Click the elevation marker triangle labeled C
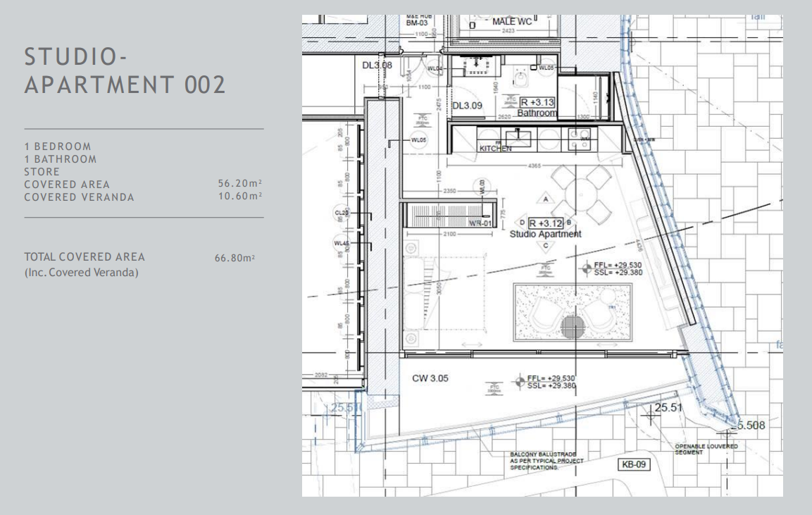The width and height of the screenshot is (812, 515). [x=546, y=245]
